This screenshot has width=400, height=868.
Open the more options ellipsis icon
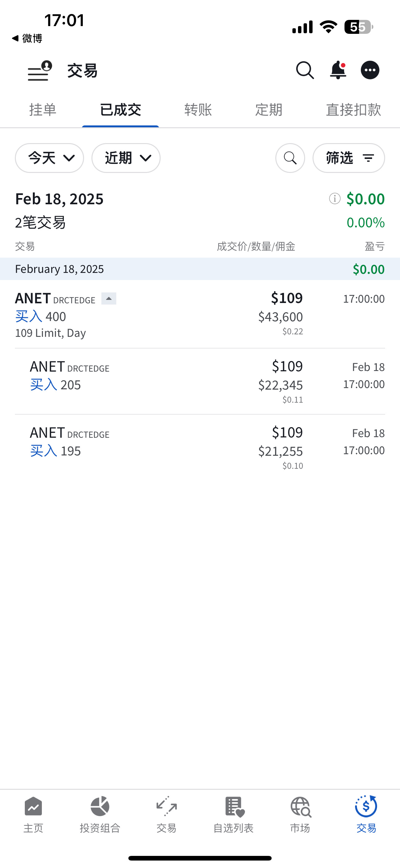pos(370,70)
